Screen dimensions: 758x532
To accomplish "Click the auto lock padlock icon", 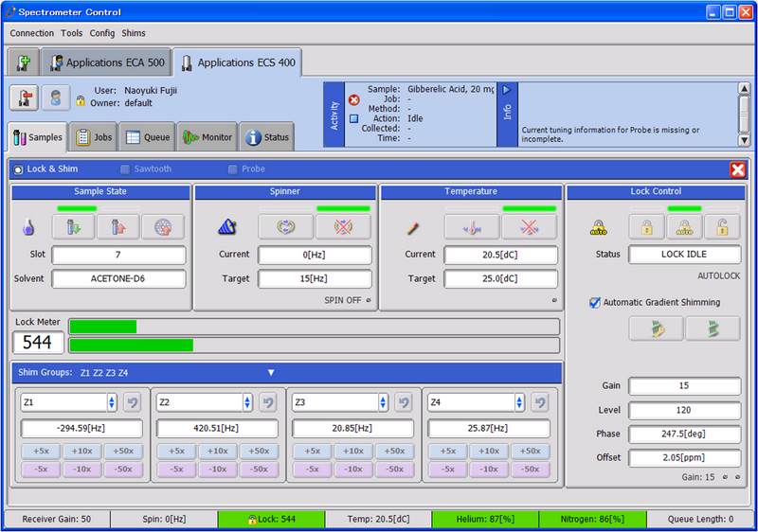I will pos(684,227).
